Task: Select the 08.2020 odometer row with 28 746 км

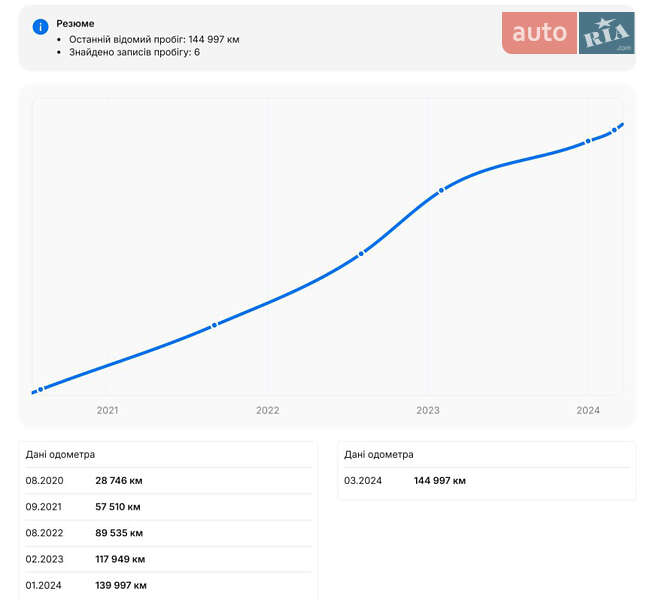Action: [x=167, y=481]
